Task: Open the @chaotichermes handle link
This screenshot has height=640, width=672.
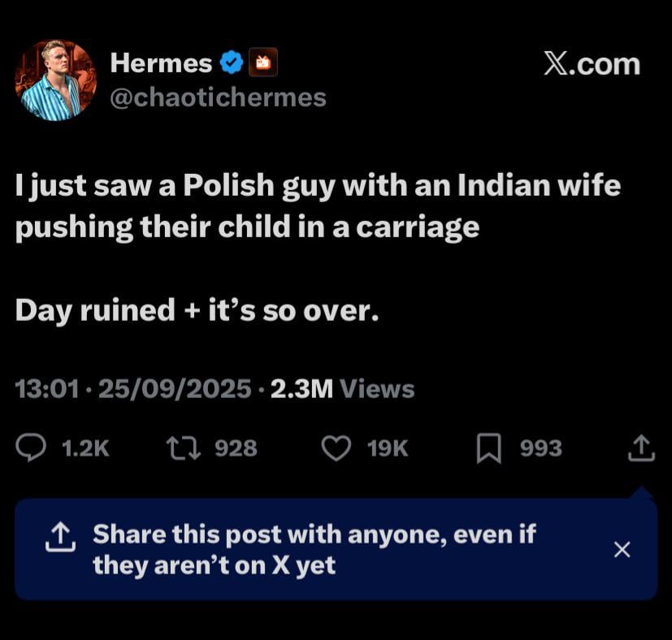Action: (218, 97)
